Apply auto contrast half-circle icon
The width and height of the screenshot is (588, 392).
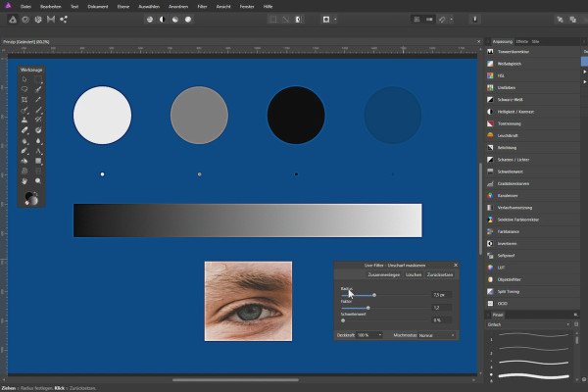[x=163, y=20]
